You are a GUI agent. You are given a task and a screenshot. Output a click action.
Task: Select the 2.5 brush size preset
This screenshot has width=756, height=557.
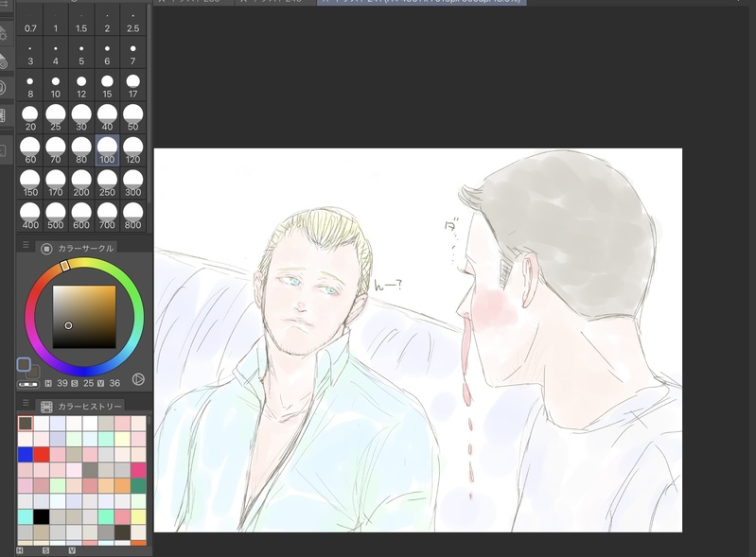132,21
